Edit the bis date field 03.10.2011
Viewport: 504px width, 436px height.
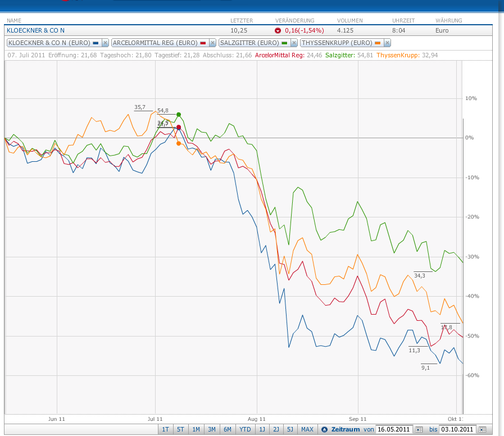click(x=457, y=430)
